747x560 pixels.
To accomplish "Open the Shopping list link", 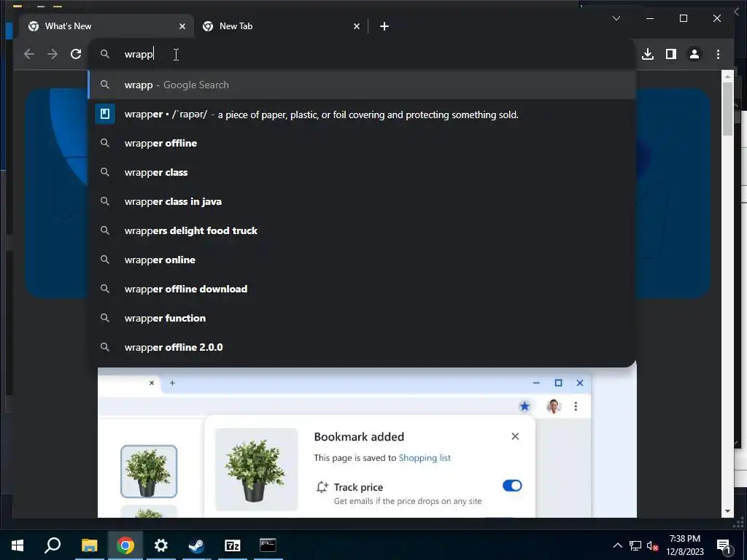I will 425,458.
